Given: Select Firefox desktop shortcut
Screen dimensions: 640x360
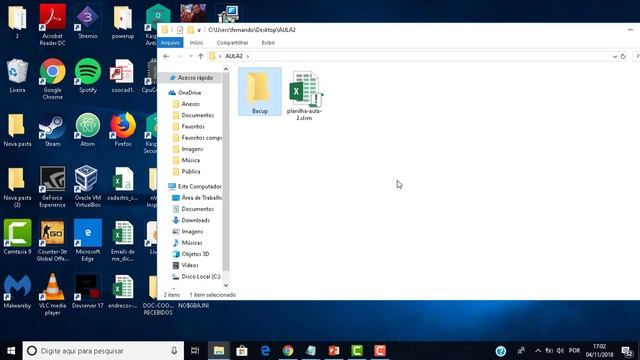Looking at the screenshot, I should pyautogui.click(x=123, y=131).
